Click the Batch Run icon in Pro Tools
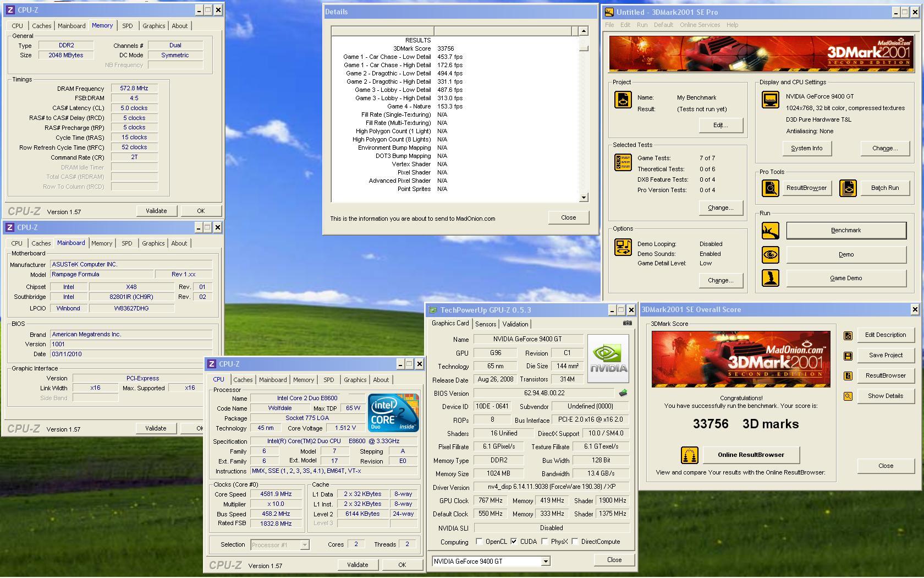Image resolution: width=924 pixels, height=578 pixels. [848, 188]
